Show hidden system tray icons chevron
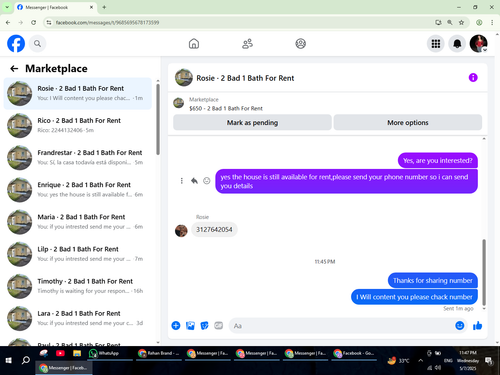500x375 pixels. coord(421,360)
